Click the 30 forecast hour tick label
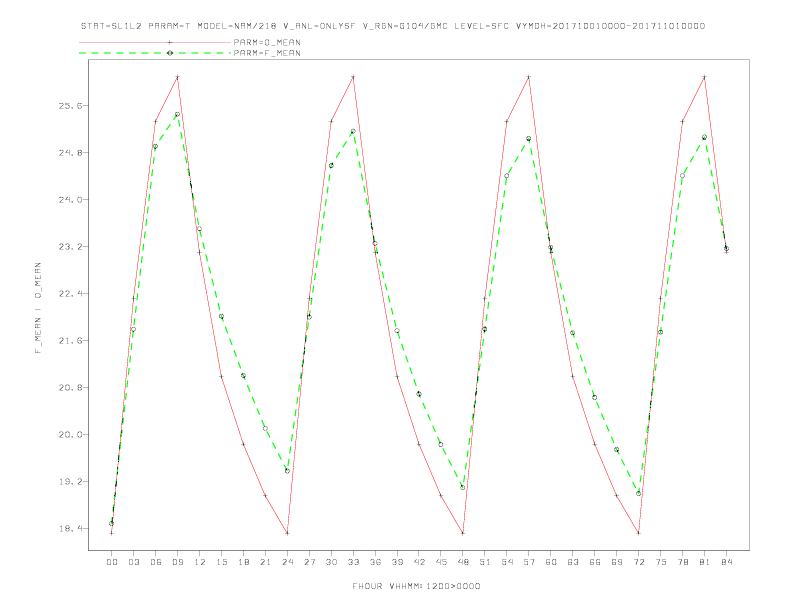The height and width of the screenshot is (612, 792). [x=331, y=562]
